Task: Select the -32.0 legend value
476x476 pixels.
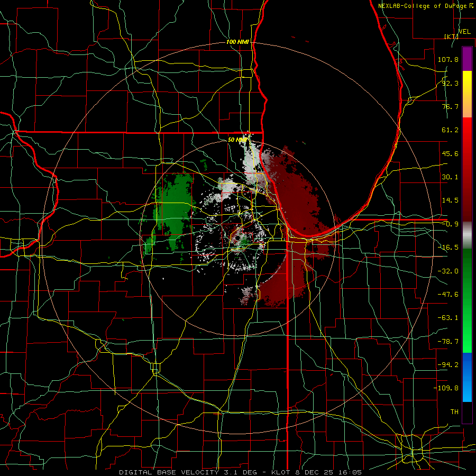Action: tap(448, 271)
